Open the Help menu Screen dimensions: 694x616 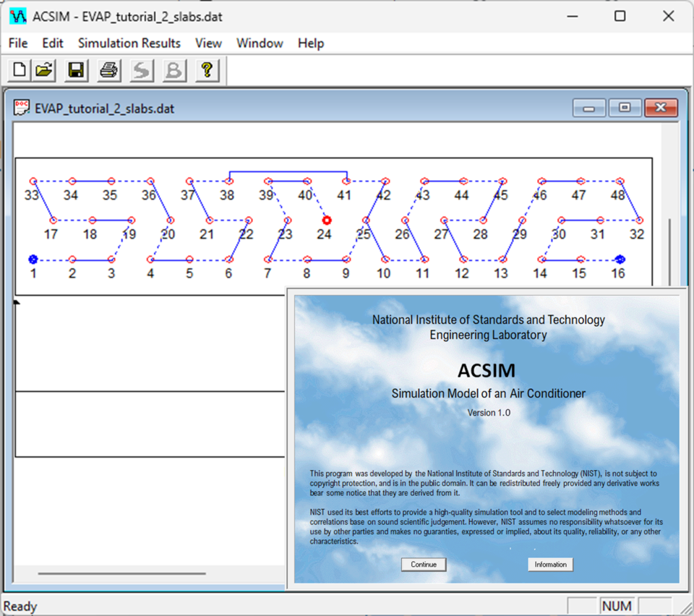pyautogui.click(x=310, y=43)
